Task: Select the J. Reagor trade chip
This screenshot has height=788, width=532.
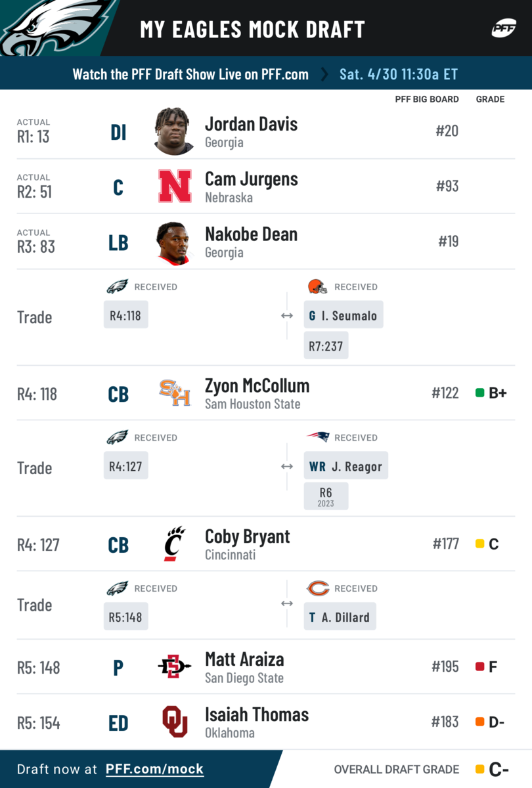Action: click(x=346, y=466)
